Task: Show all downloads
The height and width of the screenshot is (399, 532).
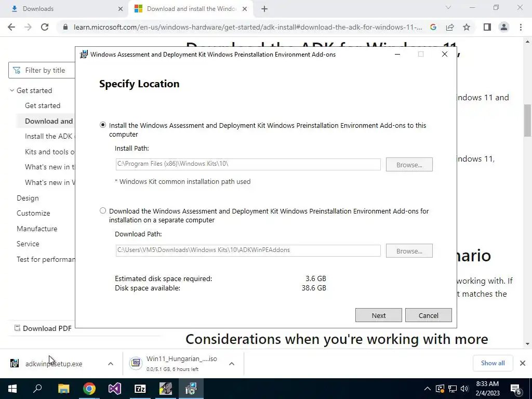Action: pyautogui.click(x=493, y=363)
